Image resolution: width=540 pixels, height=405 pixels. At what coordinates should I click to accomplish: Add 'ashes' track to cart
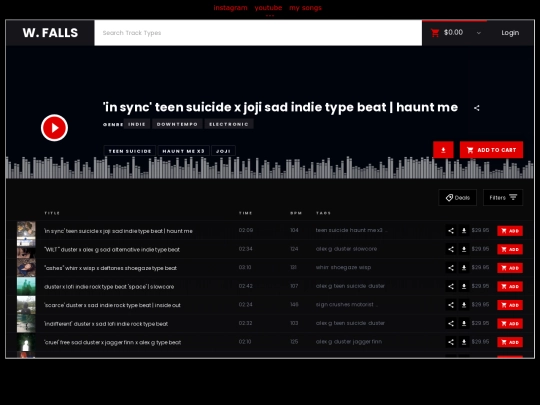coord(510,268)
